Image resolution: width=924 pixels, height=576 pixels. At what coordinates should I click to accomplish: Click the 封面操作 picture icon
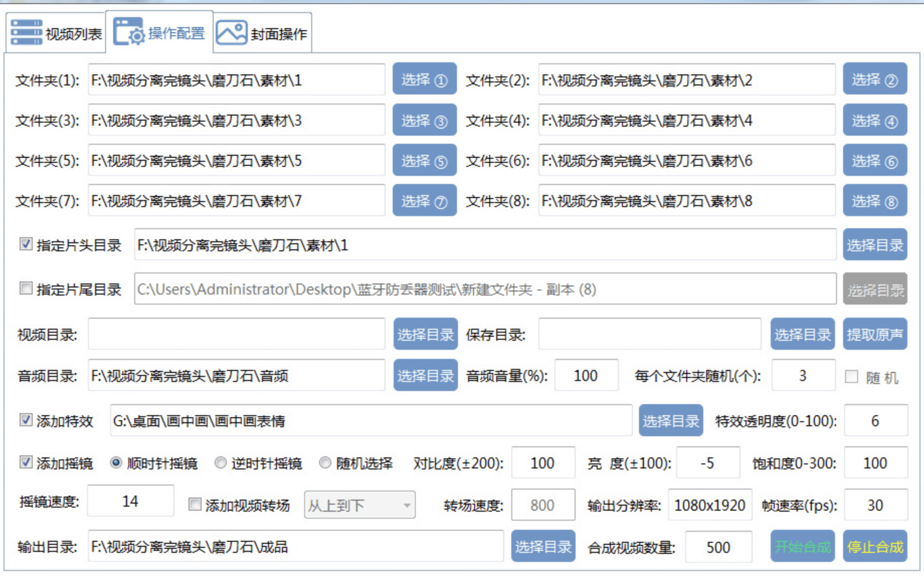point(232,33)
